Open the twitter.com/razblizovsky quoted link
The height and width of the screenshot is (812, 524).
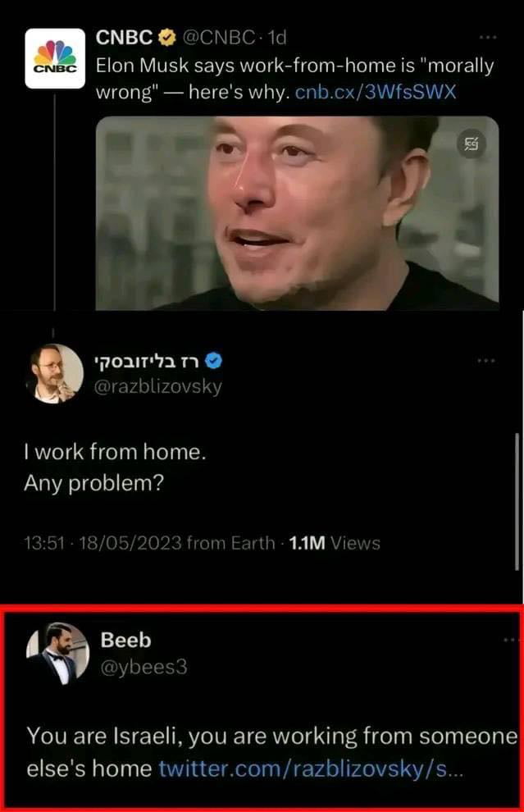[x=311, y=769]
